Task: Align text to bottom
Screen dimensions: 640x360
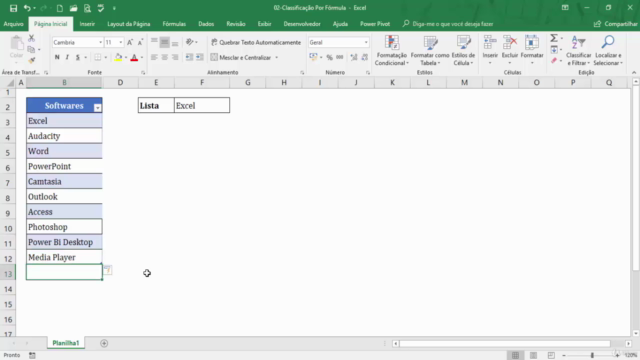Action: coord(175,42)
